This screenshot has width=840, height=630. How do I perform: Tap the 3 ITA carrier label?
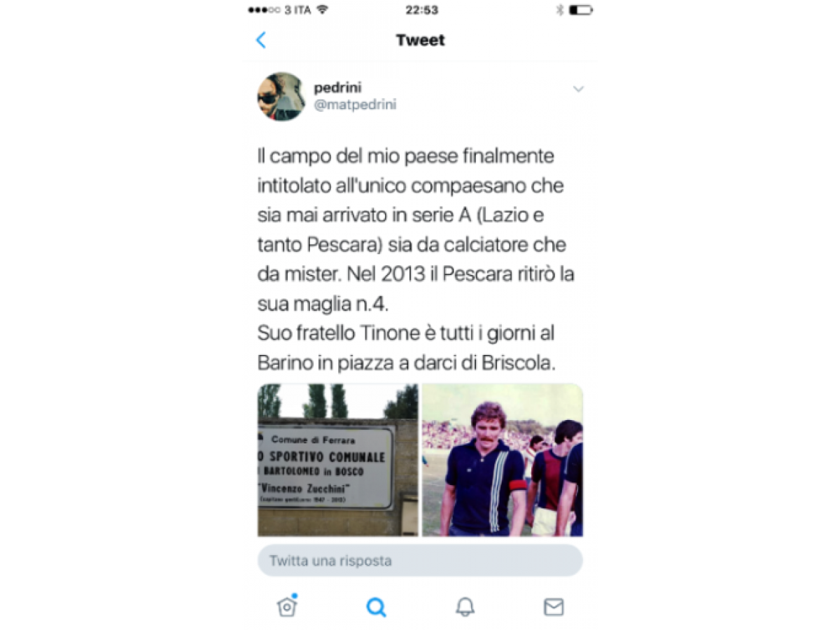tap(297, 10)
